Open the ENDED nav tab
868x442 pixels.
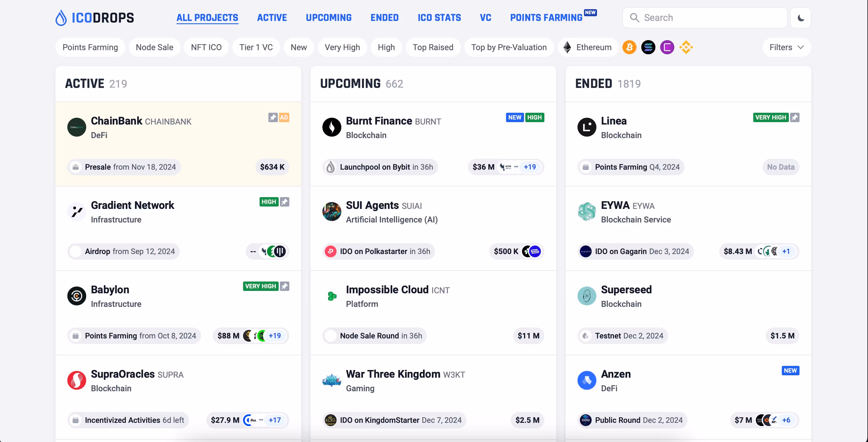(x=384, y=17)
